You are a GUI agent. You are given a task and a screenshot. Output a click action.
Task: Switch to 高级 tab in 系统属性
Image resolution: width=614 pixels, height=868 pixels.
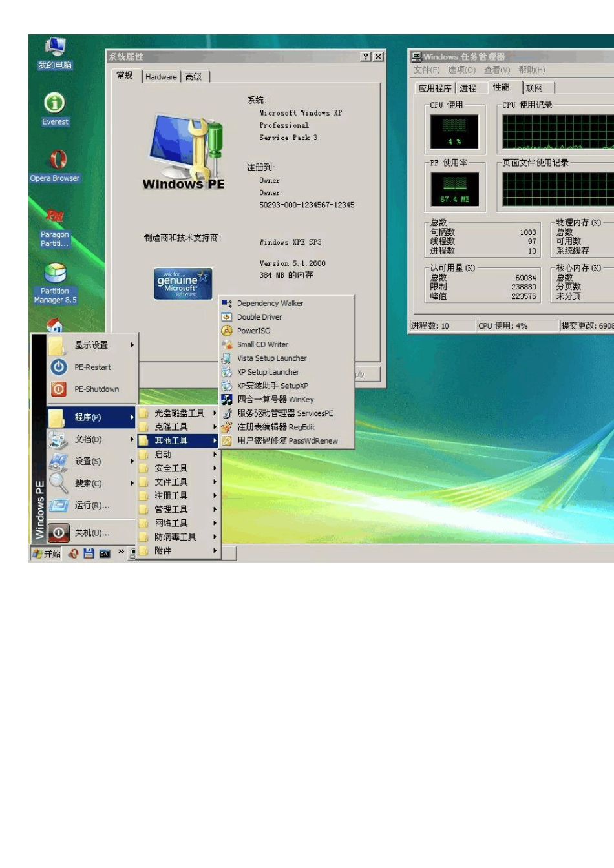pos(194,77)
